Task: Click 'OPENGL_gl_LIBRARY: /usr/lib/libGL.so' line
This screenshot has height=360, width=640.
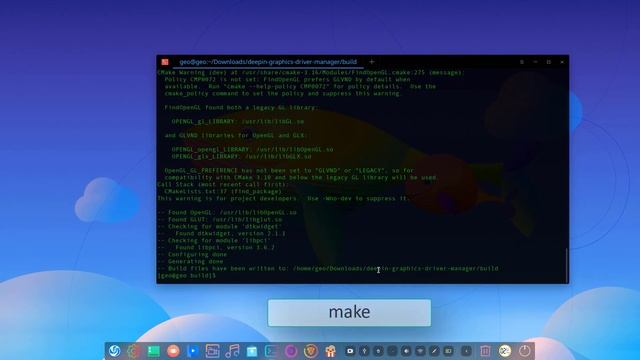Action: [x=238, y=121]
